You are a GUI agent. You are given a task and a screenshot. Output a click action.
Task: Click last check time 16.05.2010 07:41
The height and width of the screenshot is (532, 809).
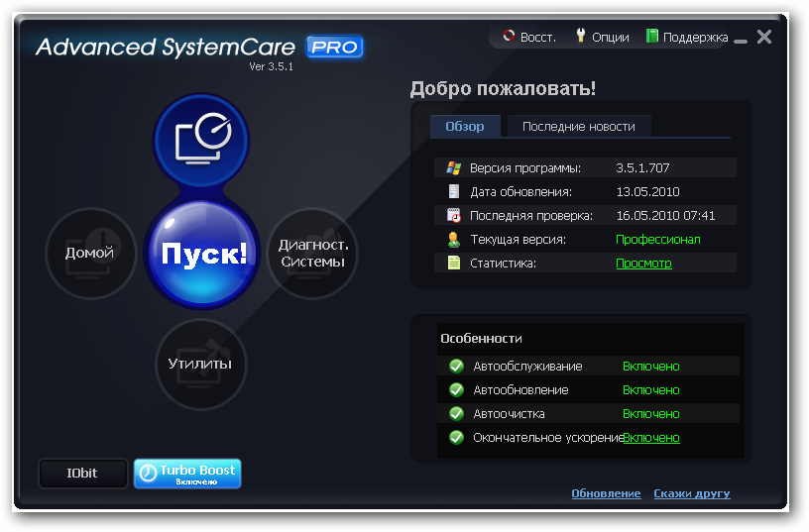click(x=665, y=216)
